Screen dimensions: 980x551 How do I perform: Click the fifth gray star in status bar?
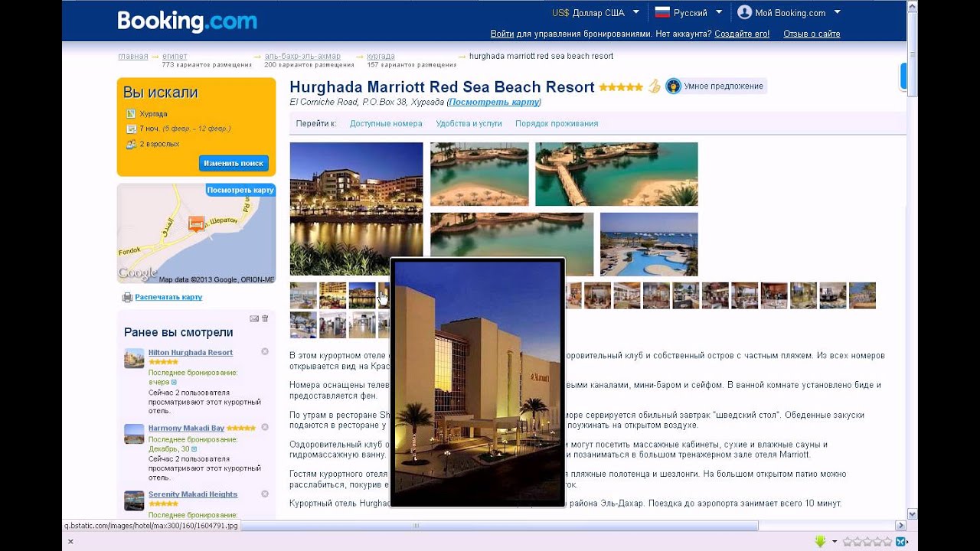[887, 541]
